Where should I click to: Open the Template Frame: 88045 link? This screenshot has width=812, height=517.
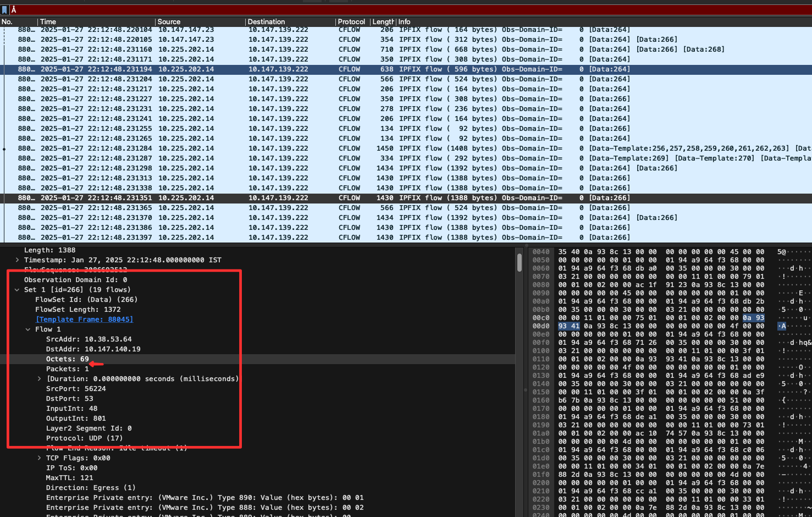84,320
